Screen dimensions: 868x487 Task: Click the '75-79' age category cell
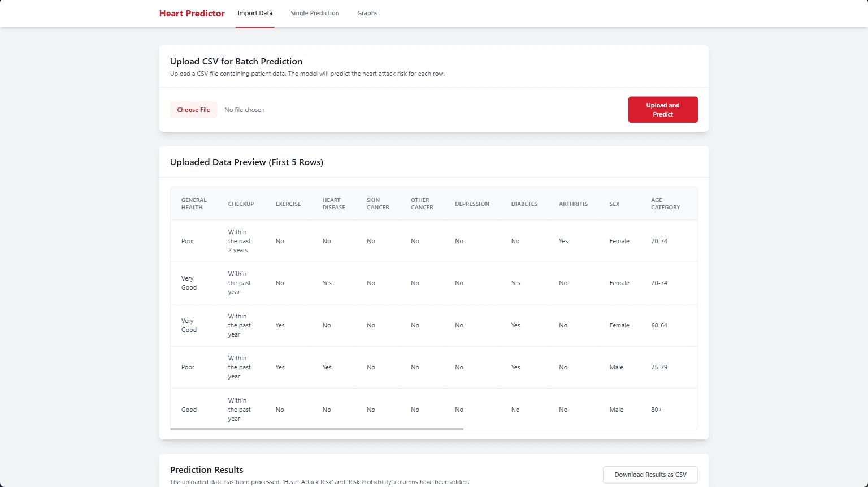coord(659,367)
